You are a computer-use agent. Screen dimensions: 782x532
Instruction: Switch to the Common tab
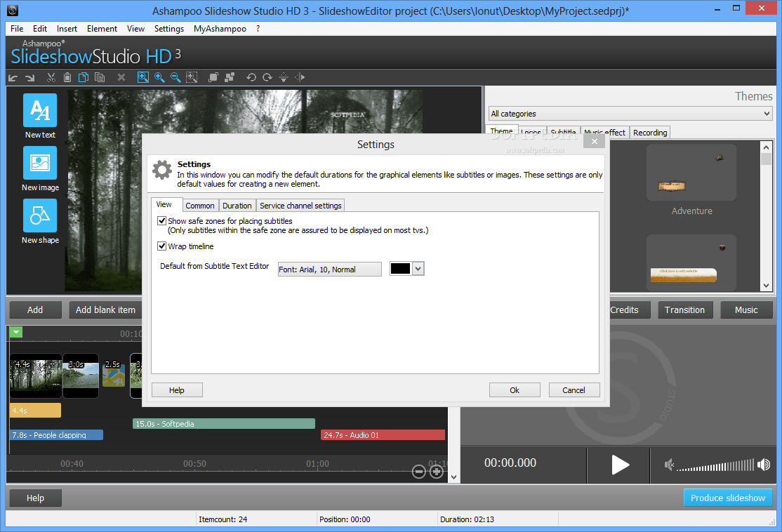click(200, 206)
